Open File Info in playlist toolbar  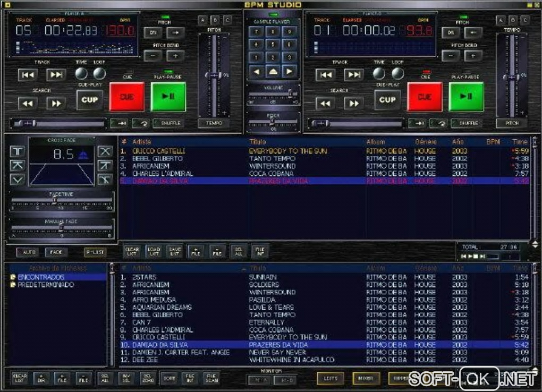point(260,251)
